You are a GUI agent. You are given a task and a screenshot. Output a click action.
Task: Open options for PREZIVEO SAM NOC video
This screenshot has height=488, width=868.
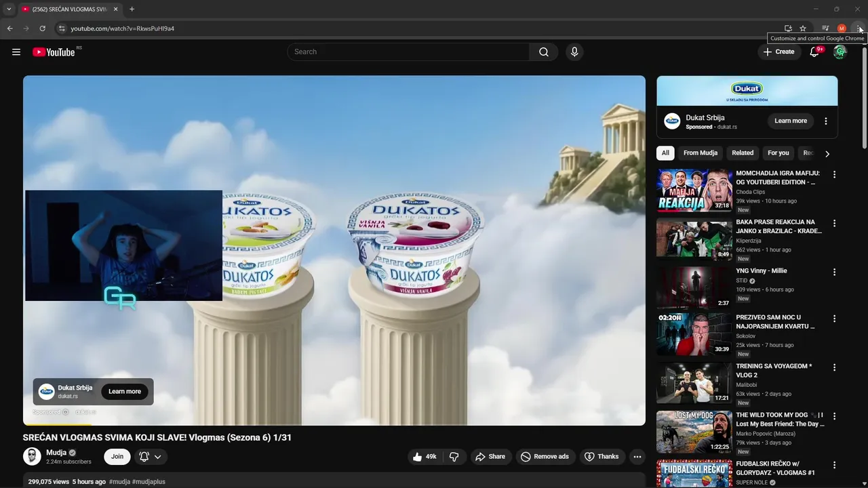835,319
